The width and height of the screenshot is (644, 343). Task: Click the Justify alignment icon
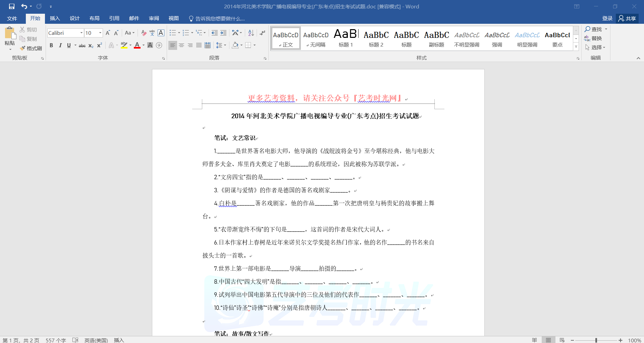tap(199, 45)
